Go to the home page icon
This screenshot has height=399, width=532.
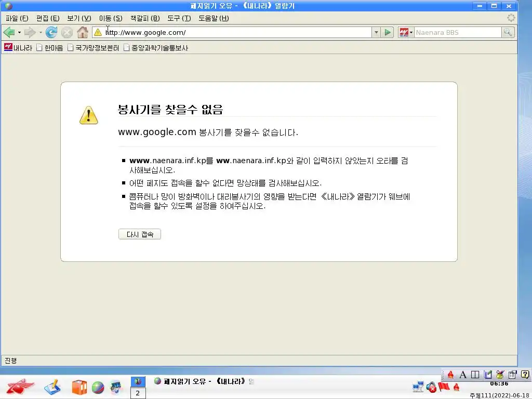click(x=83, y=33)
